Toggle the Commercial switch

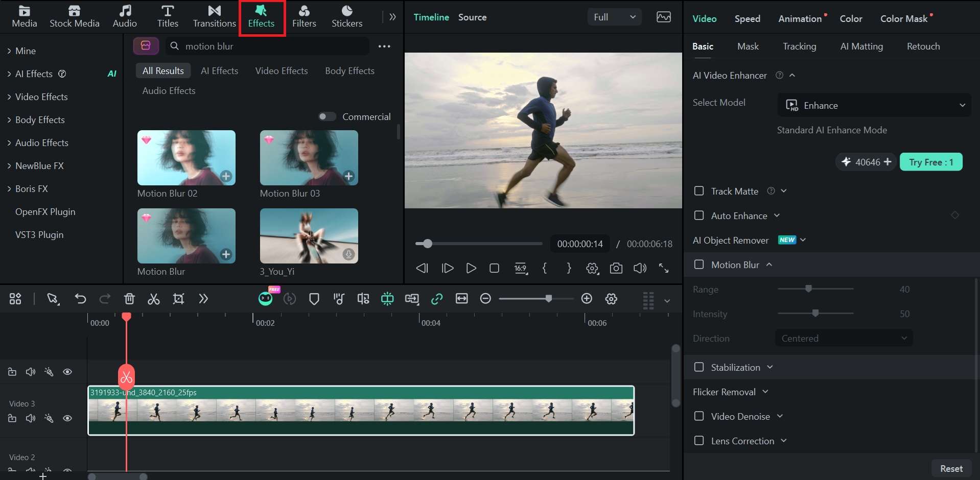tap(327, 116)
